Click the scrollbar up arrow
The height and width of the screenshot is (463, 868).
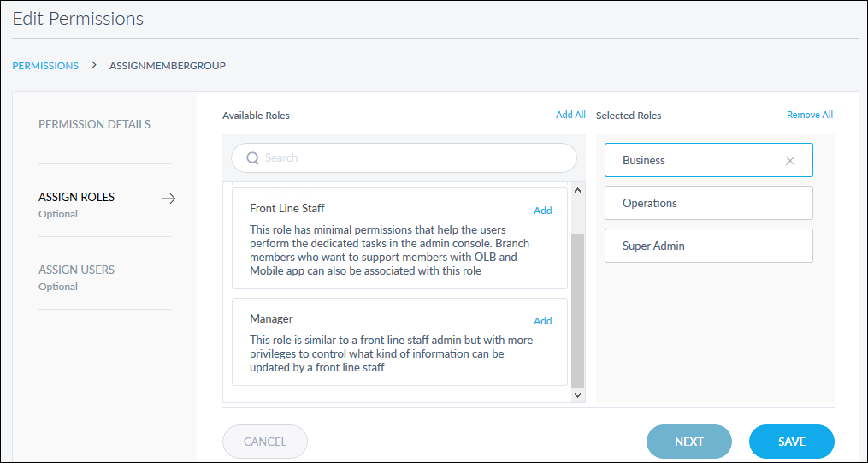coord(577,190)
